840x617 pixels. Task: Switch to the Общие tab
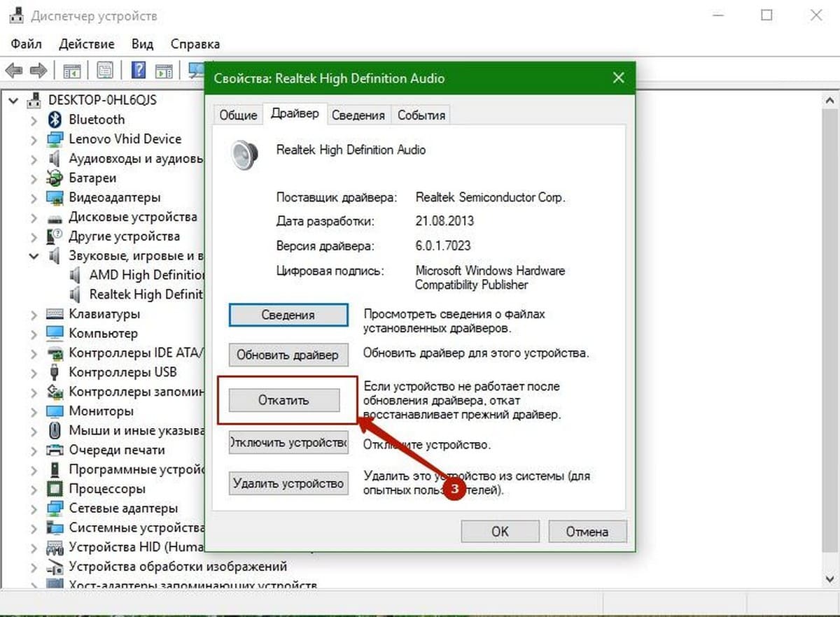(238, 115)
